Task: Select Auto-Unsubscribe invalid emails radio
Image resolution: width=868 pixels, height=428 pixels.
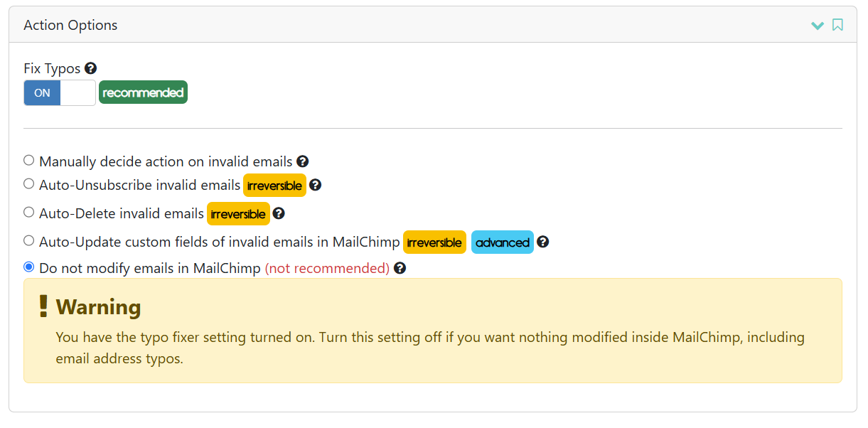Action: click(x=28, y=183)
